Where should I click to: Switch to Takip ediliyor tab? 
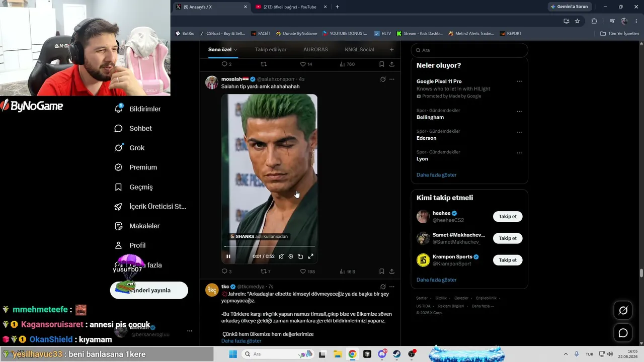pyautogui.click(x=271, y=50)
